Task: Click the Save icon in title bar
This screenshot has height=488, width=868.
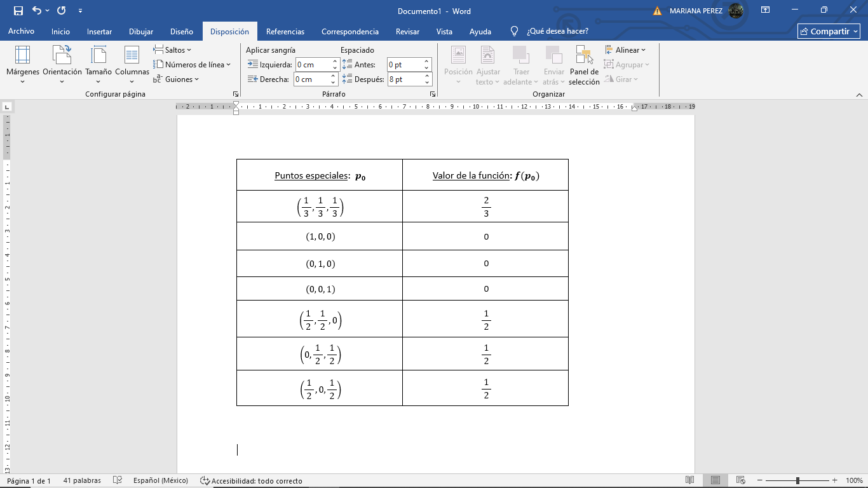Action: click(x=18, y=11)
